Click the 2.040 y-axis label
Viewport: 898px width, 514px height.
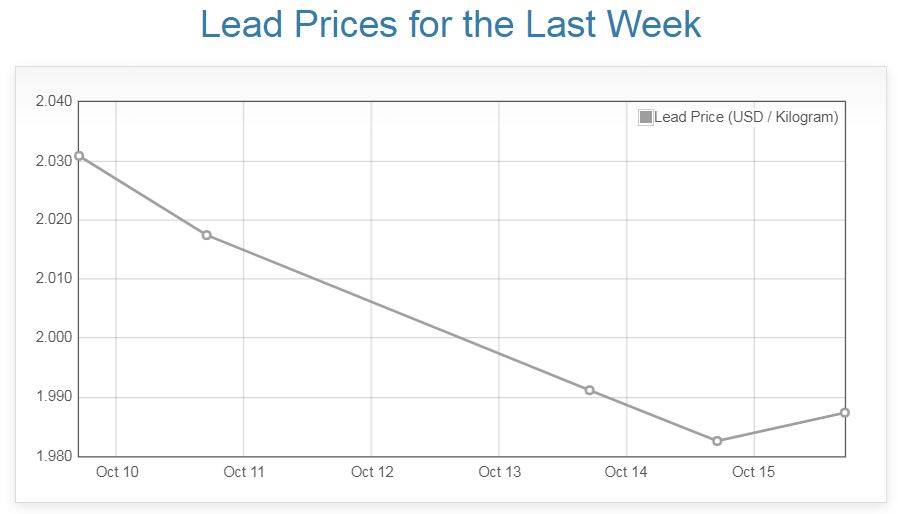pos(54,101)
